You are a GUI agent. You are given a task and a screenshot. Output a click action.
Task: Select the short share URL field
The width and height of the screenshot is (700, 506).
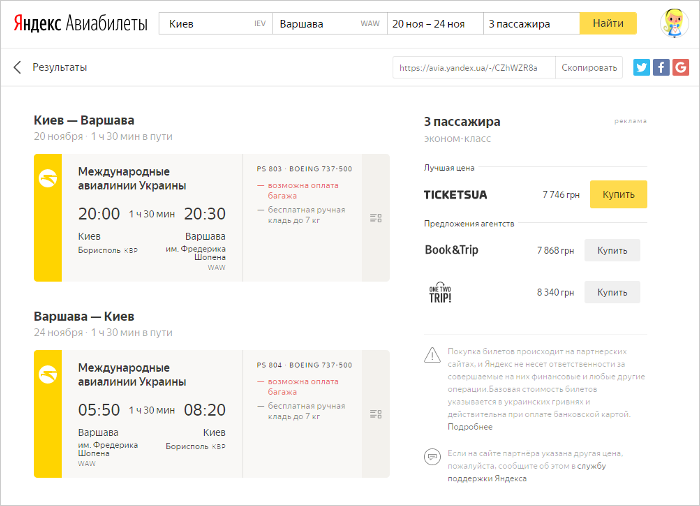[x=474, y=67]
